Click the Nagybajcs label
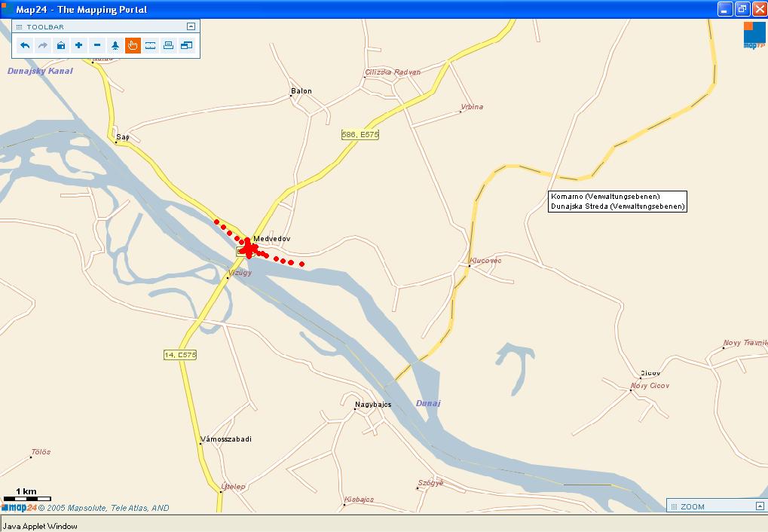This screenshot has height=532, width=768. coord(373,405)
